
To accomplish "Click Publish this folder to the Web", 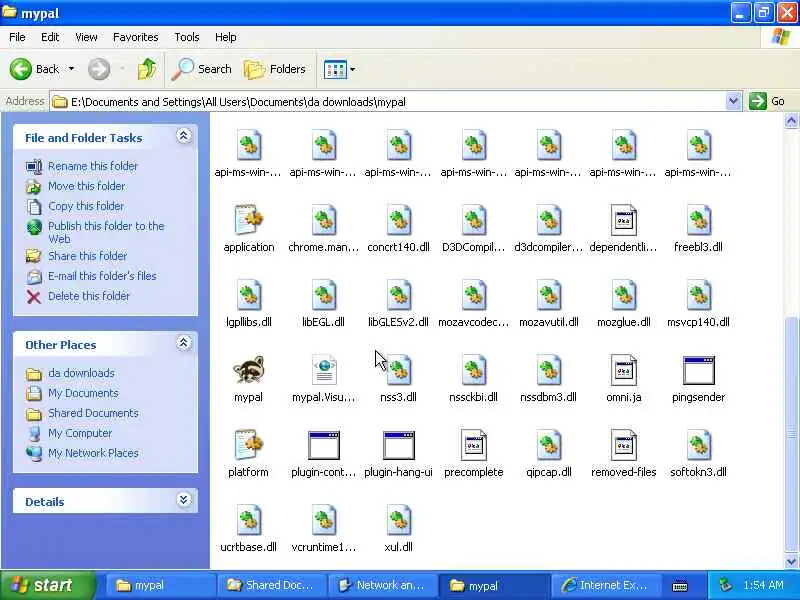I will click(106, 232).
